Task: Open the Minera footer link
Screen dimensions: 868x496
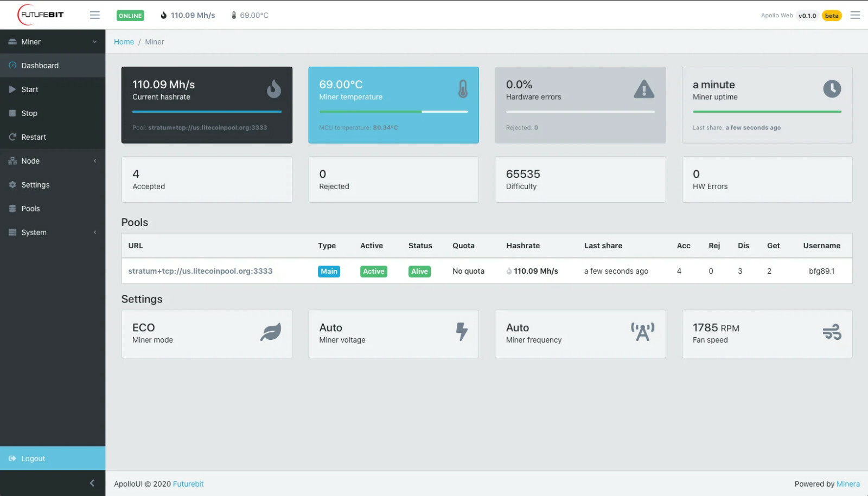Action: coord(848,484)
